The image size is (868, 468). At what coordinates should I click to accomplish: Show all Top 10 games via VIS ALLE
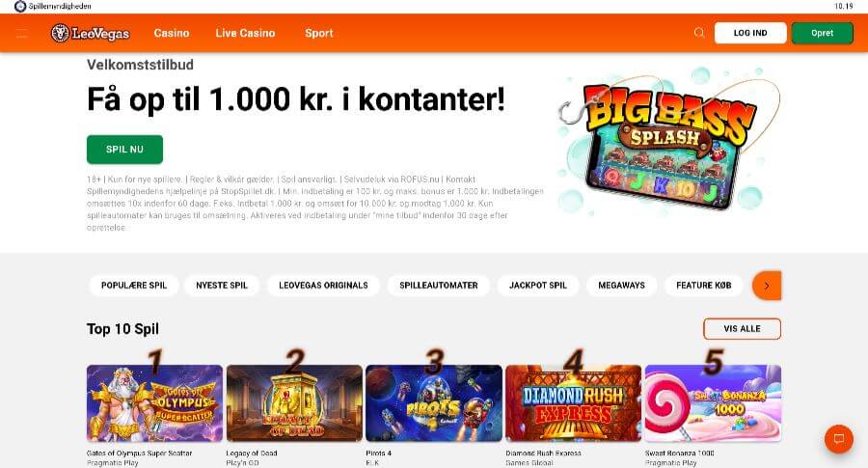[742, 329]
